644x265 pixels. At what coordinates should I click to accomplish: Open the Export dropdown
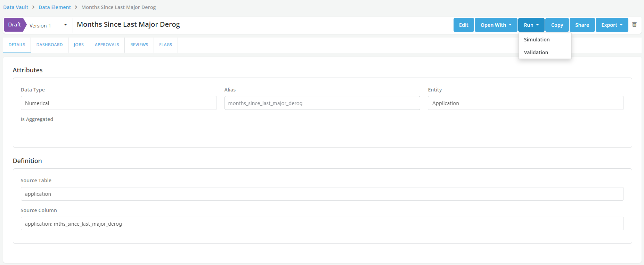pos(612,25)
